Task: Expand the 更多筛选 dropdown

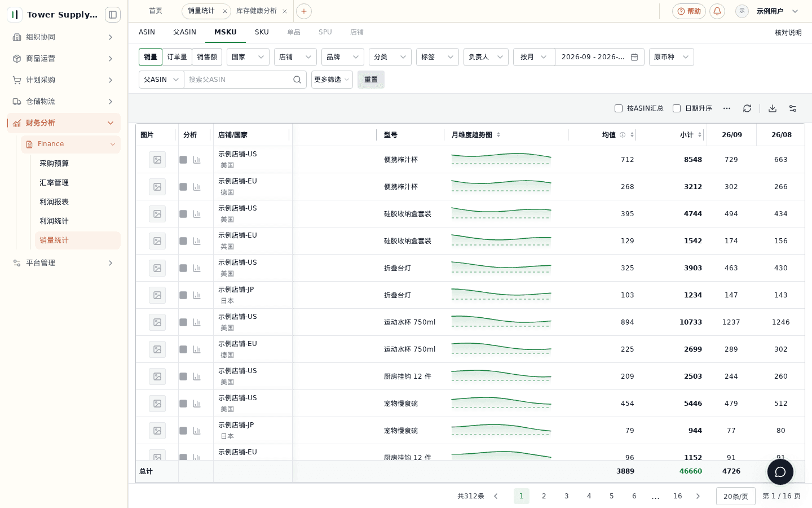Action: tap(332, 80)
